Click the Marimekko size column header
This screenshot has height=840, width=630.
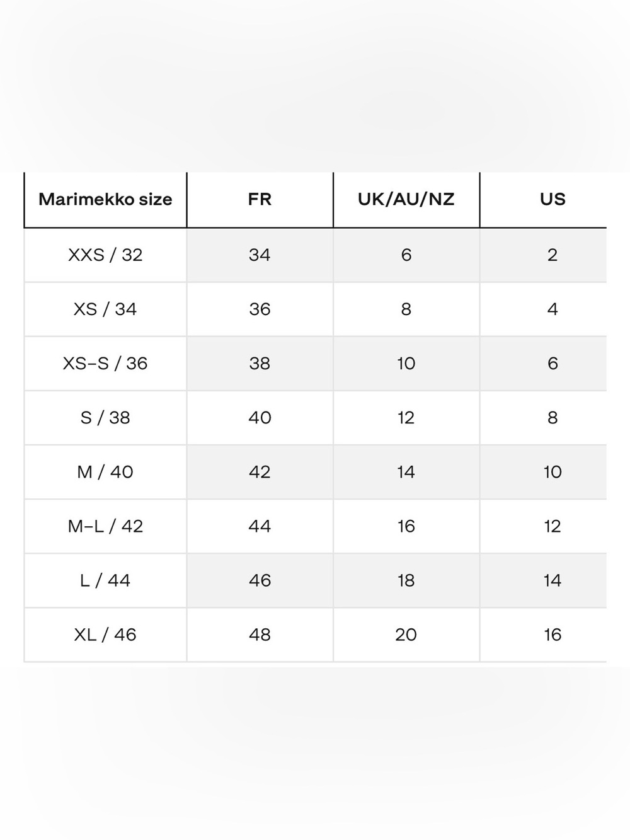(x=105, y=199)
